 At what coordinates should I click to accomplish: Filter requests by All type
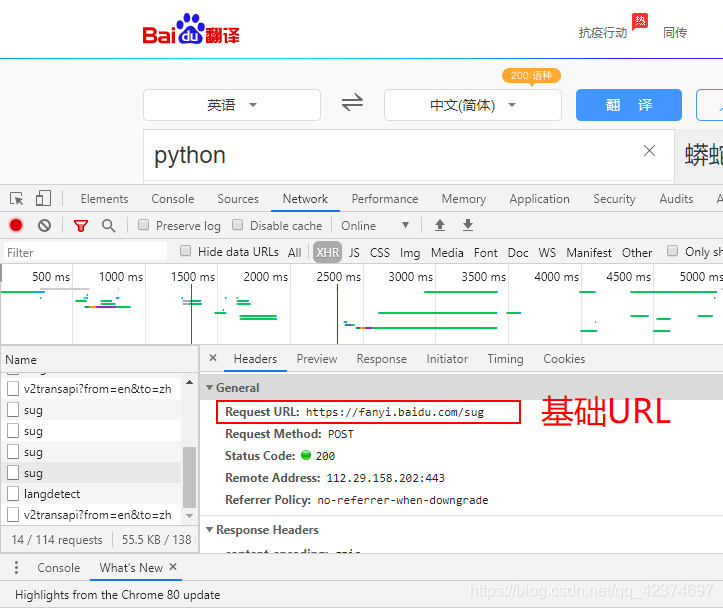pos(294,253)
